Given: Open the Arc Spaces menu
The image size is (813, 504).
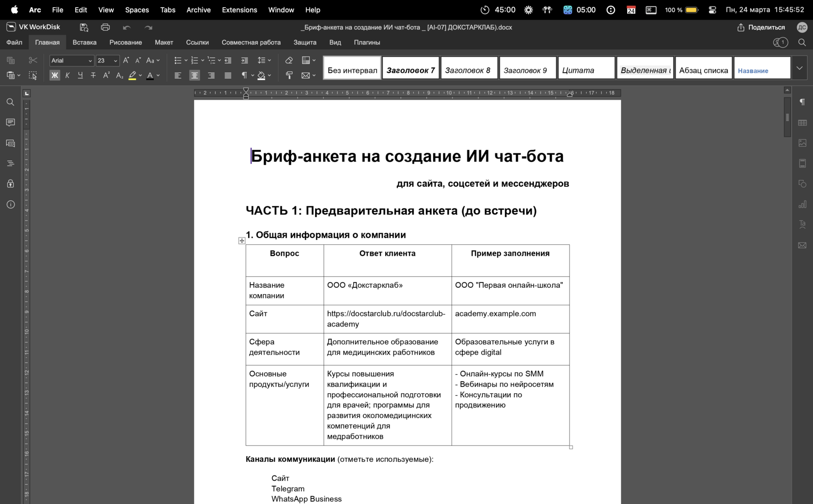Looking at the screenshot, I should [137, 10].
